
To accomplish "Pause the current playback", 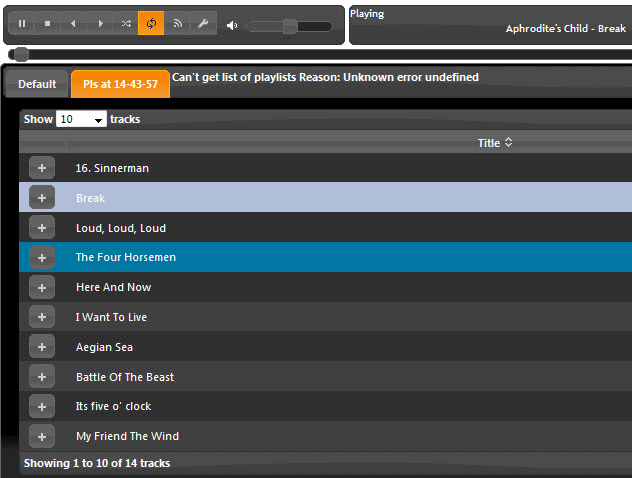I will click(21, 23).
